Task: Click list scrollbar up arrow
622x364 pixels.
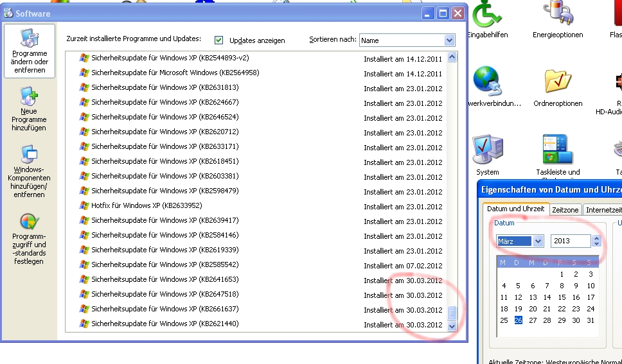Action: (452, 57)
